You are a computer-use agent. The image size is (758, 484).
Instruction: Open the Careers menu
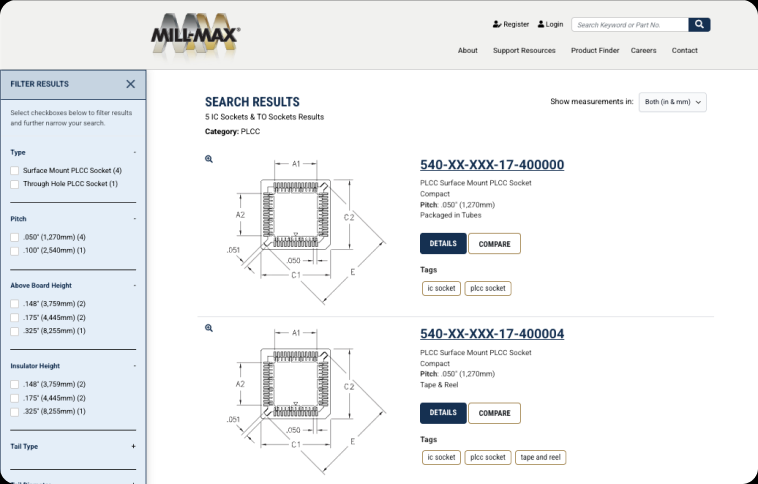[x=643, y=50]
